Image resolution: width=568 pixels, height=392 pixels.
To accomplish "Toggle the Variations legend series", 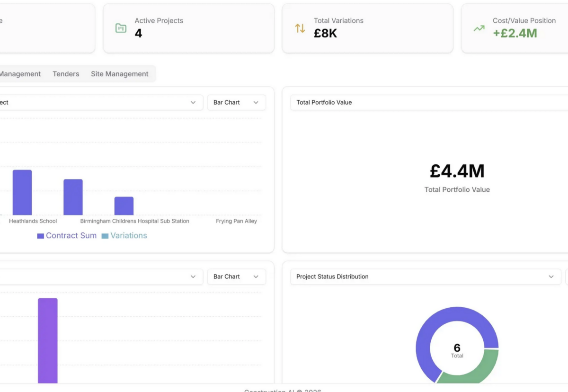I will click(x=124, y=236).
